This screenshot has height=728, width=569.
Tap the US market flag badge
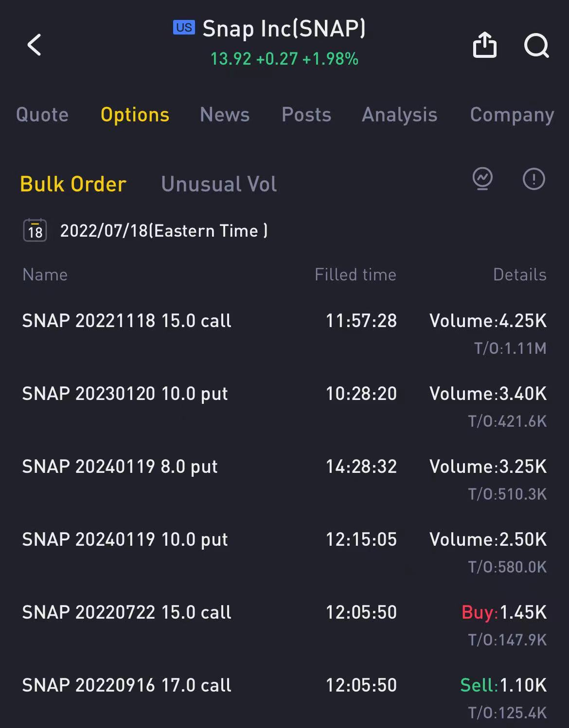(x=184, y=27)
